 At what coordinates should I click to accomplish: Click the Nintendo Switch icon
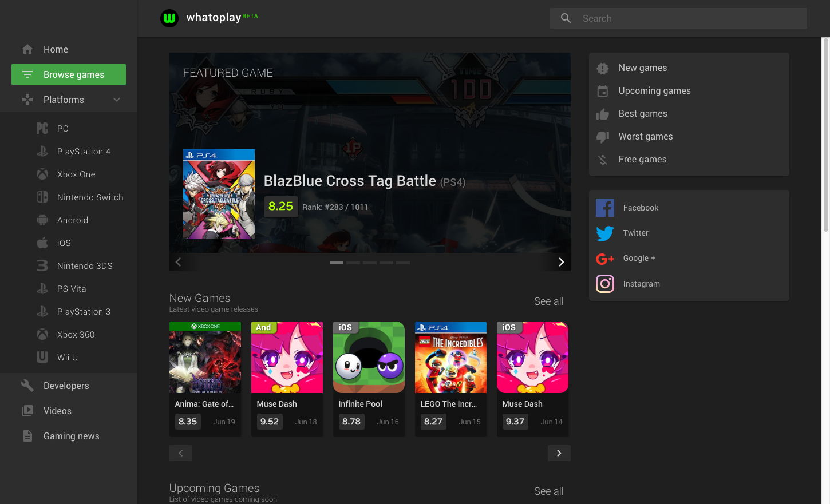tap(42, 197)
